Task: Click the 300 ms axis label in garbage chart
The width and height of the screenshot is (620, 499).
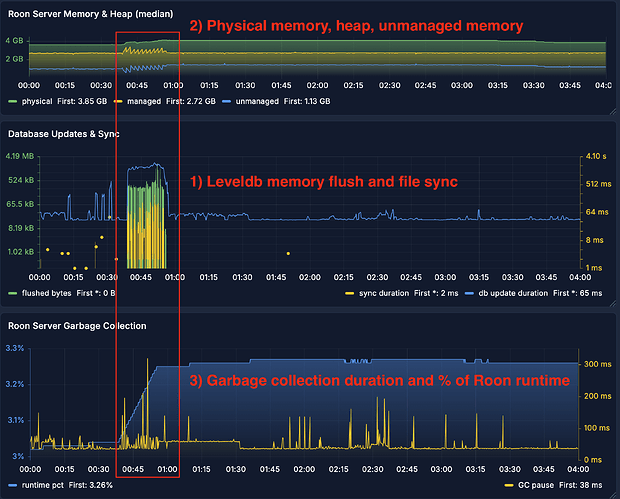Action: click(597, 364)
